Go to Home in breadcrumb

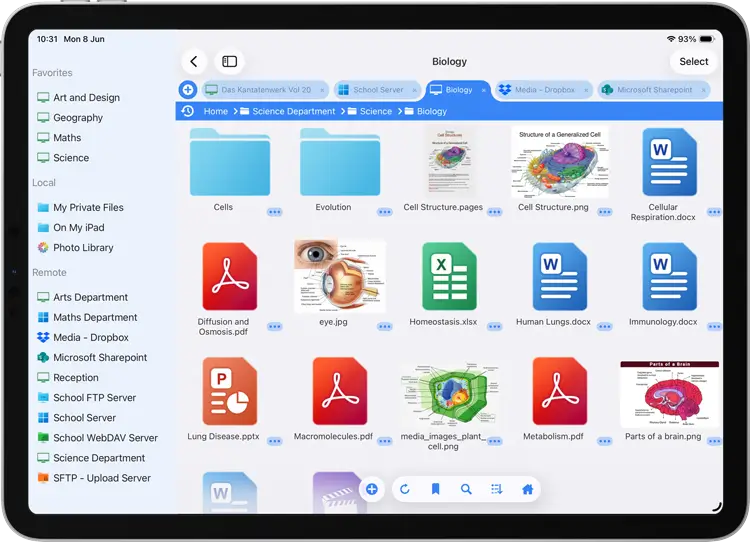click(216, 111)
